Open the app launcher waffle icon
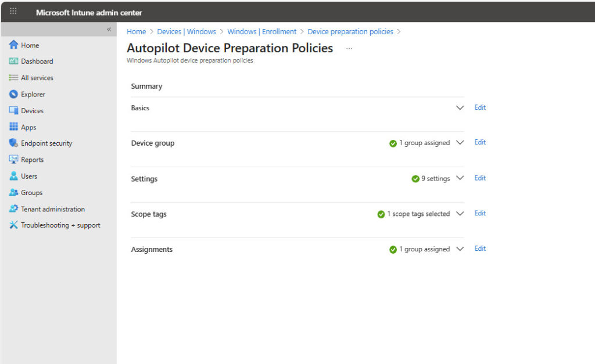Screen dimensions: 595x364 tap(13, 12)
